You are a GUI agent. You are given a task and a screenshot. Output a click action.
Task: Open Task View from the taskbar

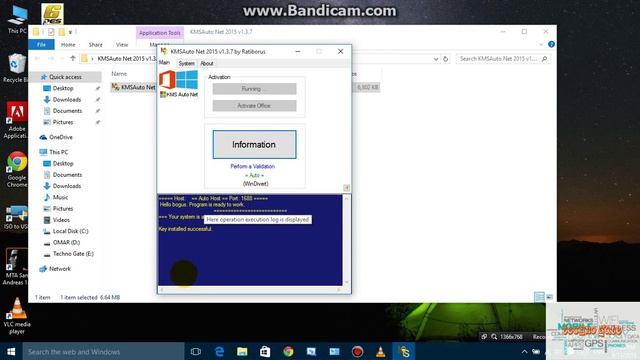196,351
